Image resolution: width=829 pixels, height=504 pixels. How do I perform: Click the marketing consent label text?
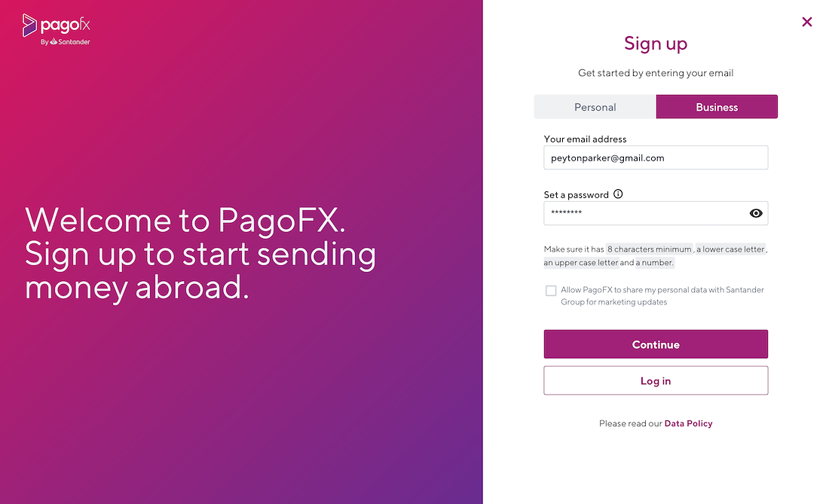[x=662, y=296]
